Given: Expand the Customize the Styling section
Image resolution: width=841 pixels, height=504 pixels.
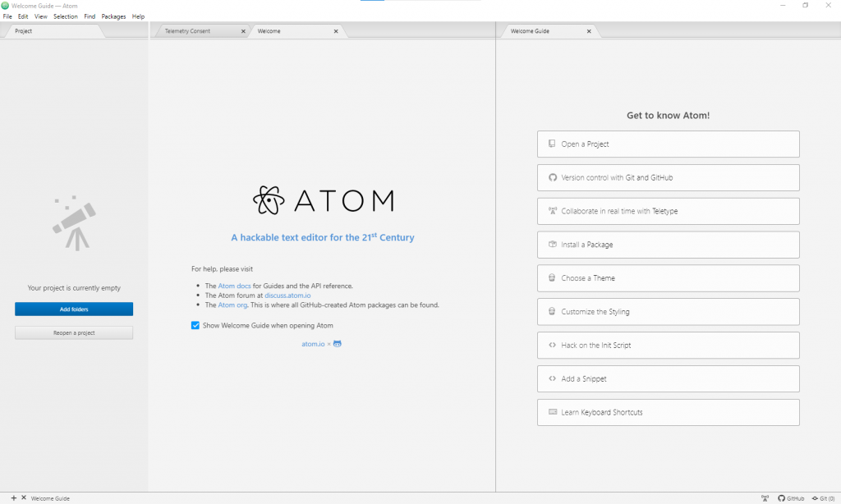Looking at the screenshot, I should 669,312.
